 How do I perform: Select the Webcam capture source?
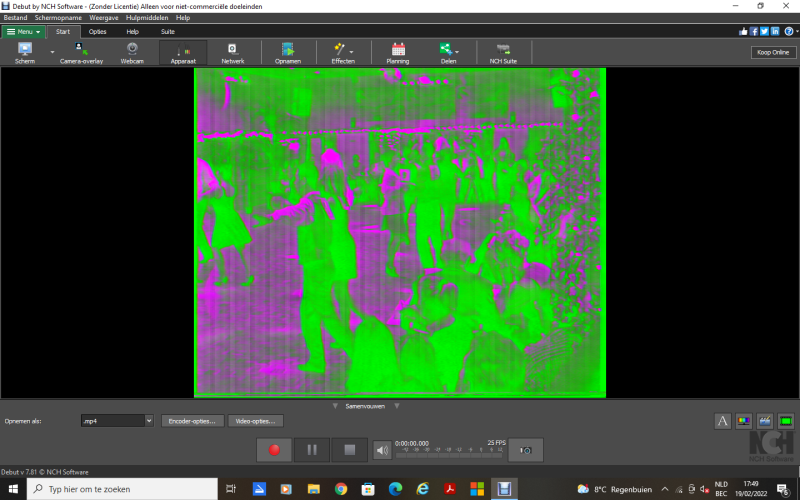pos(132,52)
